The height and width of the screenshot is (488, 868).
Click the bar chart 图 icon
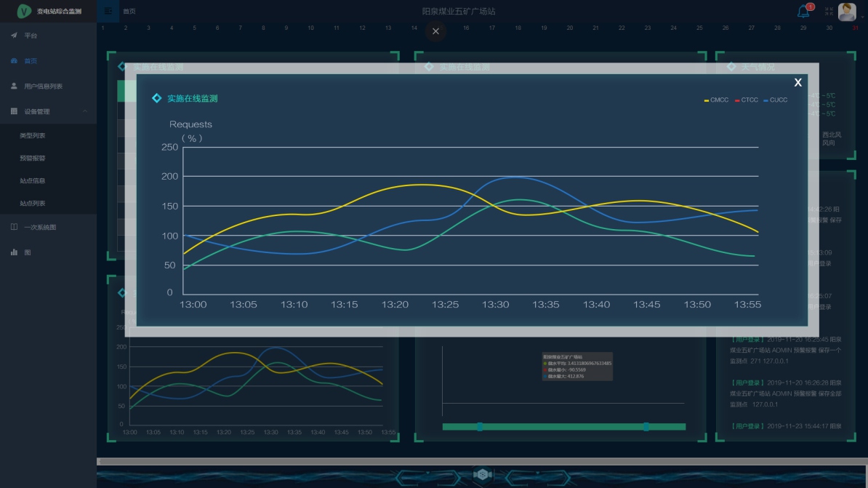[x=14, y=252]
